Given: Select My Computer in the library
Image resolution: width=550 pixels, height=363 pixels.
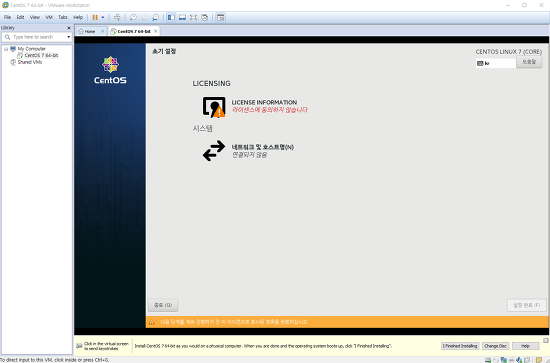Looking at the screenshot, I should [x=28, y=49].
